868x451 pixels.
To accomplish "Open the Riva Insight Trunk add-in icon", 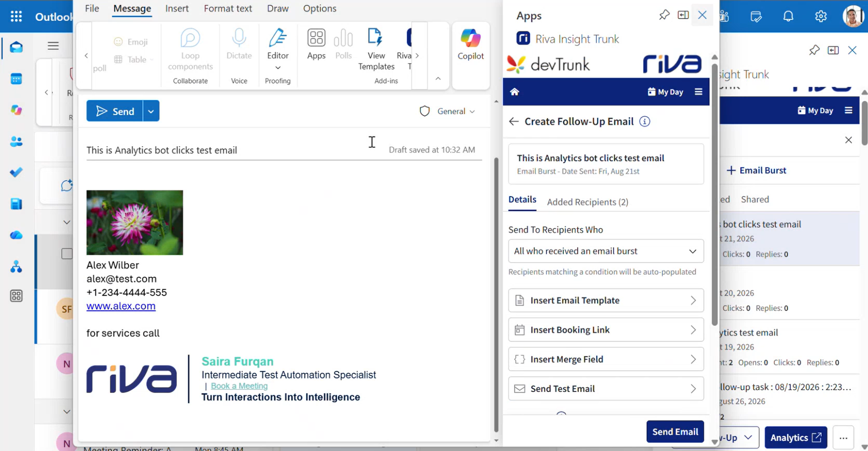I will 523,39.
